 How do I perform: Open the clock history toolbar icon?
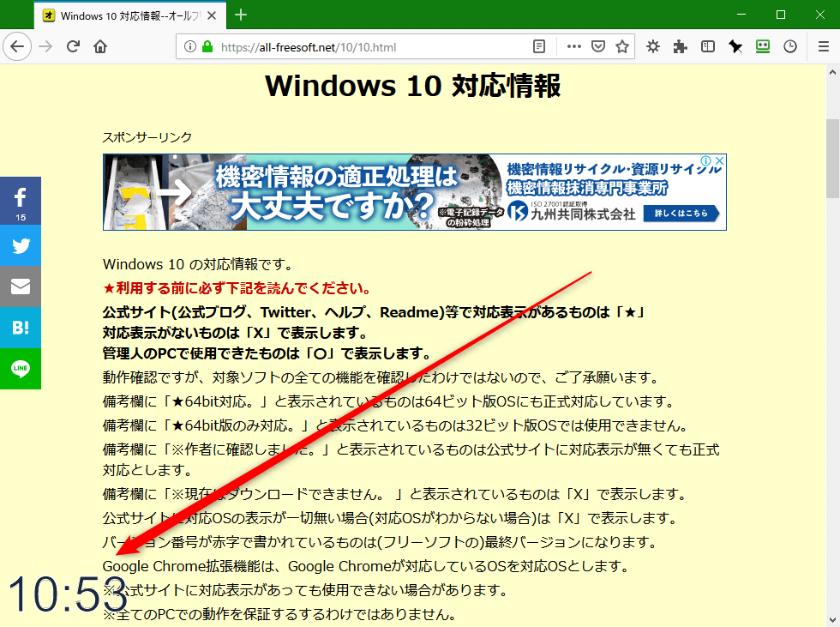[x=789, y=46]
